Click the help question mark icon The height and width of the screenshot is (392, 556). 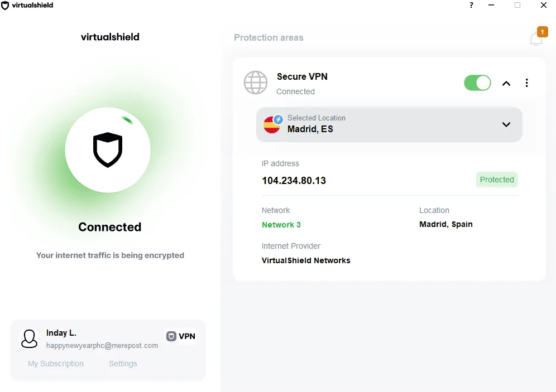coord(471,6)
